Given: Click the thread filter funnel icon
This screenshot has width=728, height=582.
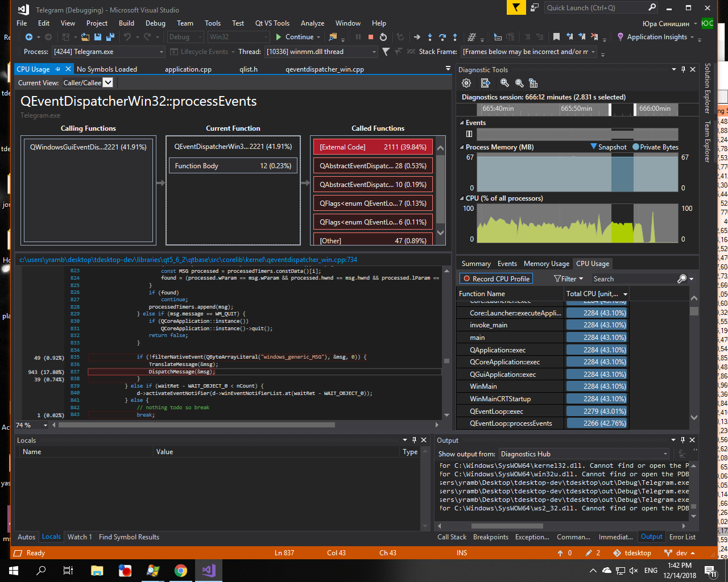Looking at the screenshot, I should (x=386, y=52).
